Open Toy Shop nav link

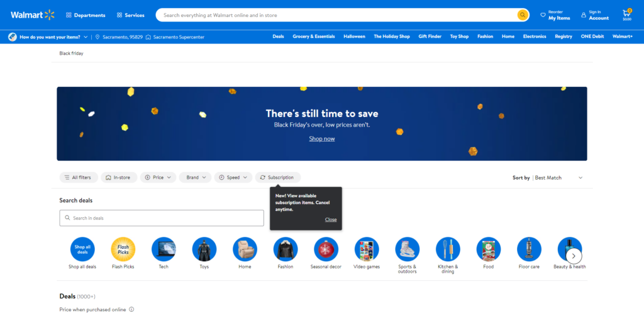click(459, 37)
